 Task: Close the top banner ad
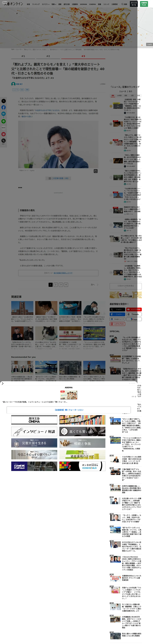[x=5, y=2]
